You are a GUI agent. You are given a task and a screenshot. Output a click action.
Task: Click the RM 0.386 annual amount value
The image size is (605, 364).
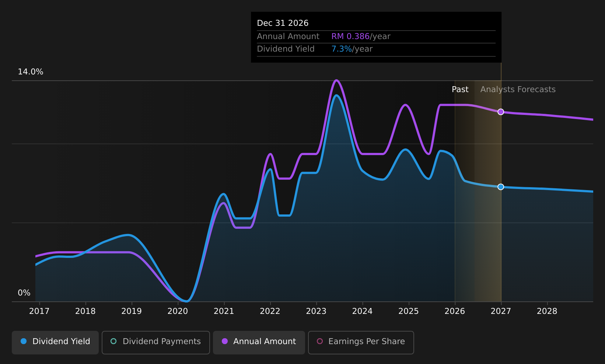pyautogui.click(x=350, y=36)
